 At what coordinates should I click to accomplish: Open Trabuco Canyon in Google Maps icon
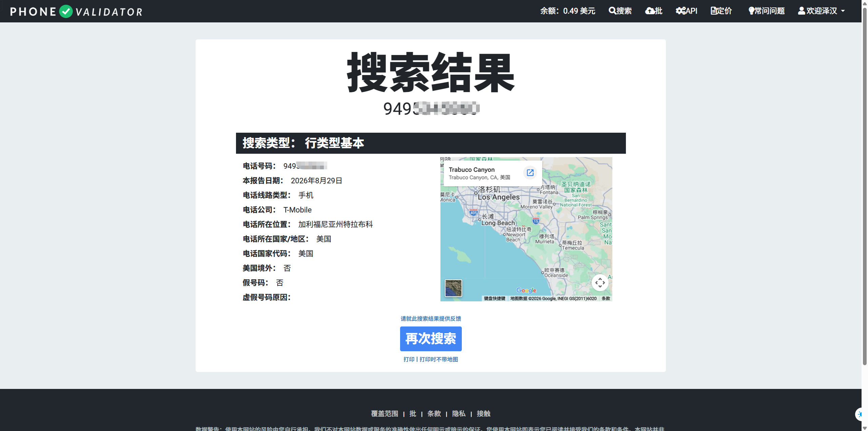point(530,173)
